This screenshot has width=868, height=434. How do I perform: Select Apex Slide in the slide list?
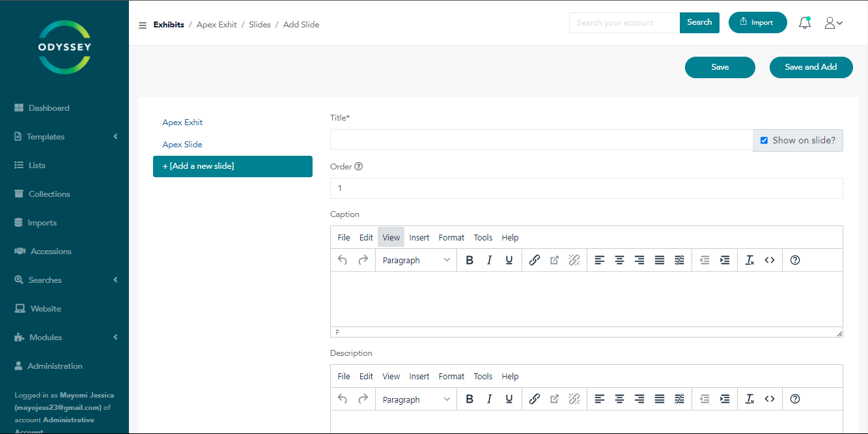point(182,145)
